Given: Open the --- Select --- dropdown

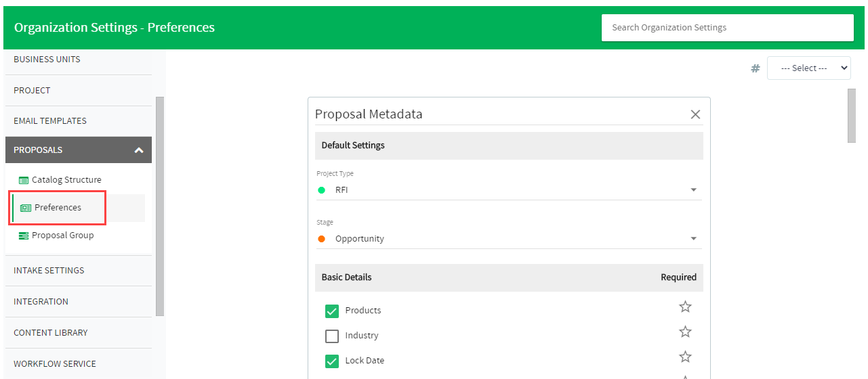Looking at the screenshot, I should pos(808,68).
